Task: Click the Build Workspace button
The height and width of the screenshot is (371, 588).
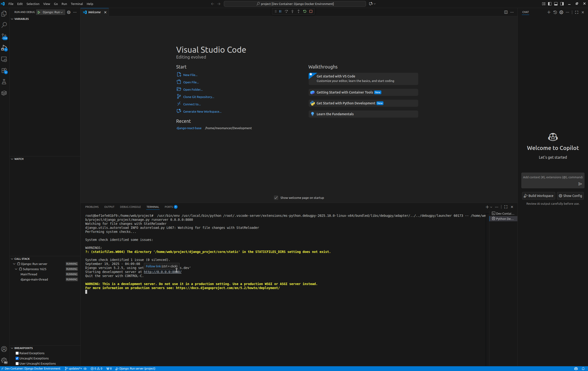Action: coord(538,196)
